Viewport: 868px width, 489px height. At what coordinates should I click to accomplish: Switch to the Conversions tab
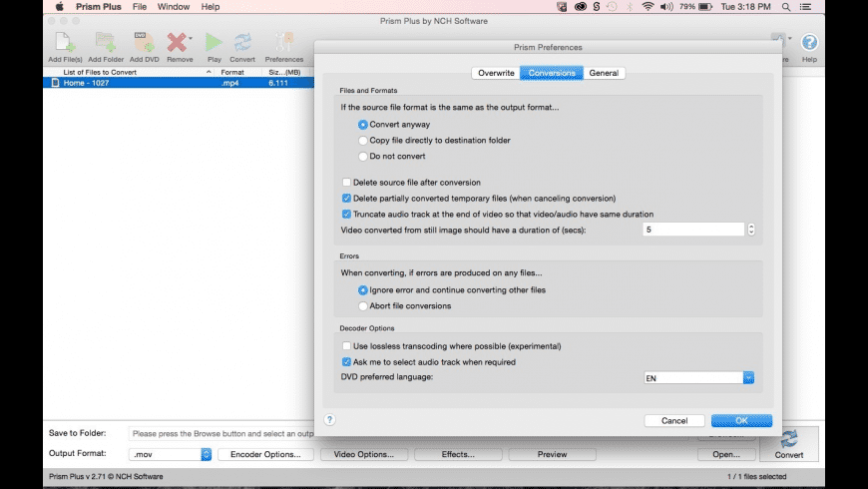tap(552, 73)
